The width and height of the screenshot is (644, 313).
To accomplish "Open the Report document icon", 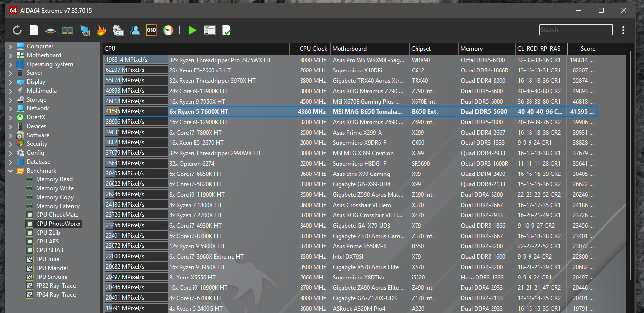I will (34, 30).
